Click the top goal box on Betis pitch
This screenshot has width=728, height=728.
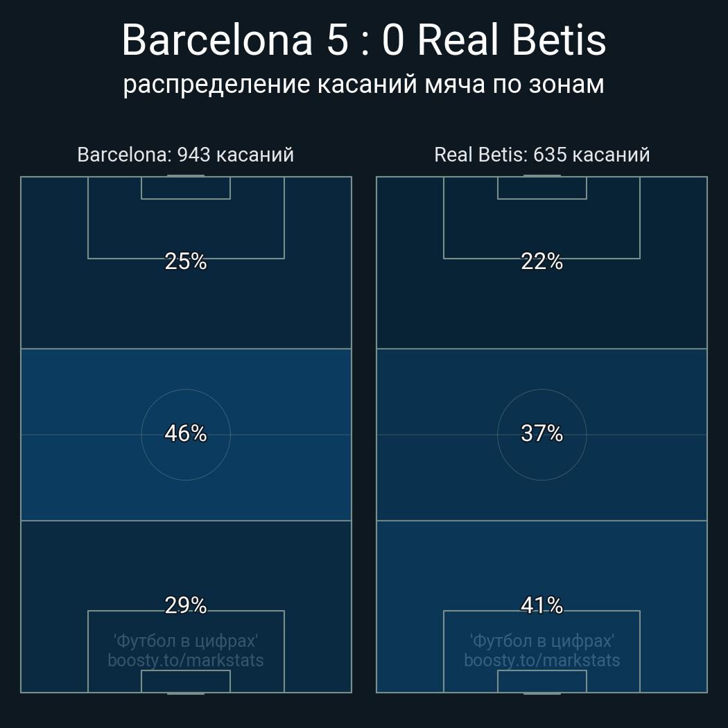pos(541,188)
